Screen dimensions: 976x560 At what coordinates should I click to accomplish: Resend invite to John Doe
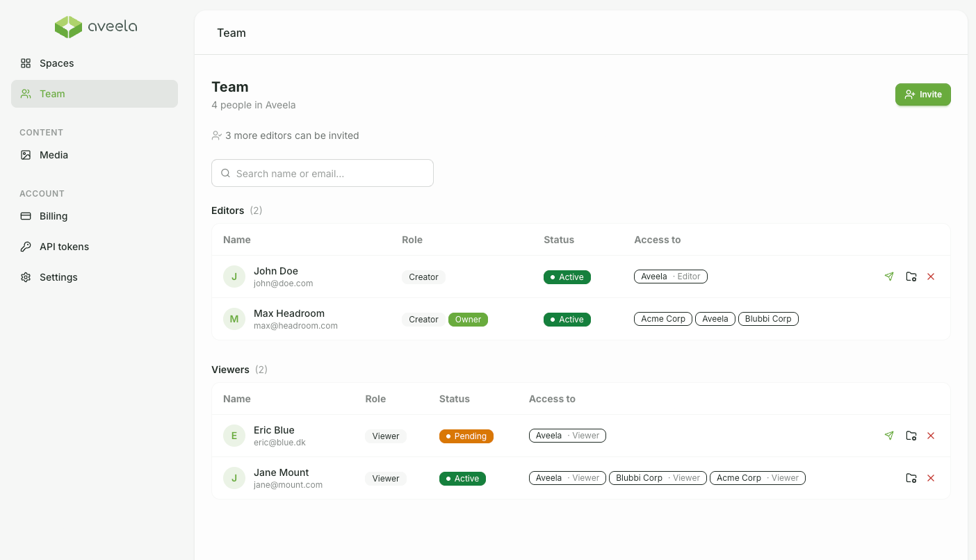click(x=889, y=277)
